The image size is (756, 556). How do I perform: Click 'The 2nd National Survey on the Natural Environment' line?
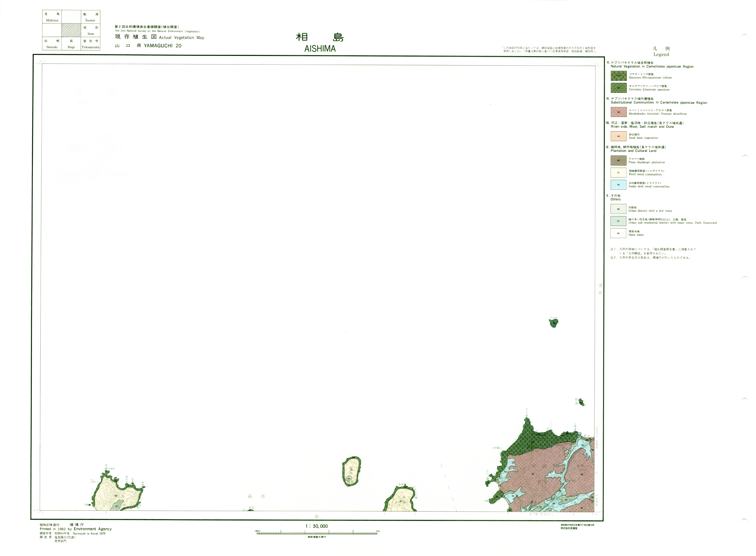click(x=157, y=31)
